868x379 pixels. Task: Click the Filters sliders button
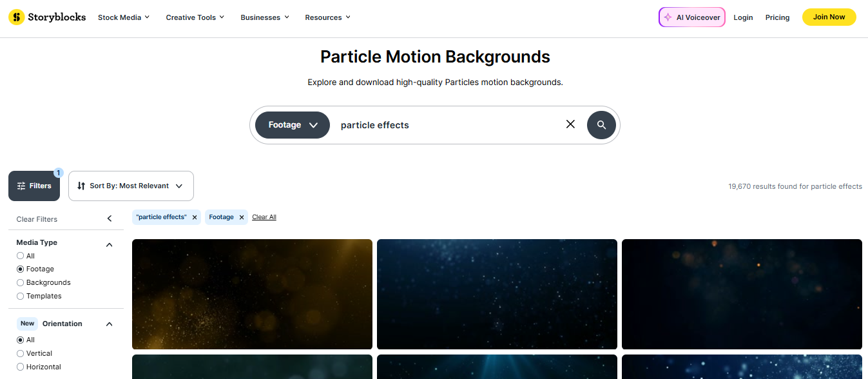pyautogui.click(x=34, y=186)
